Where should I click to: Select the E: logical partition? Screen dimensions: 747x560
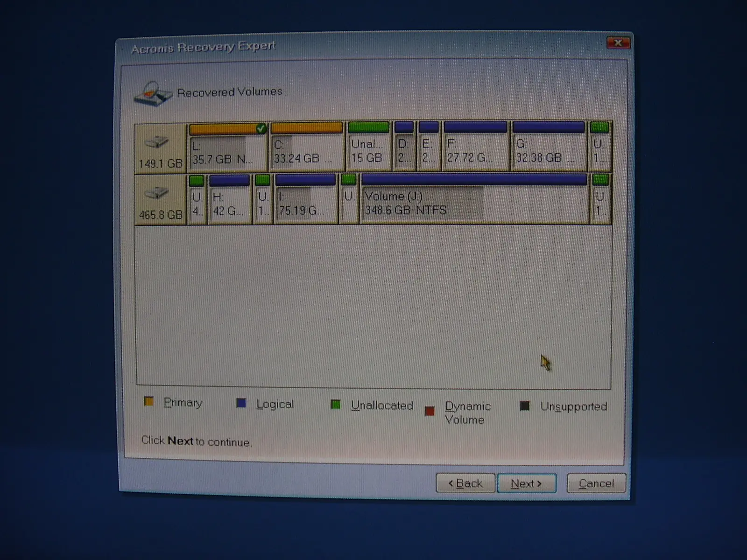(x=428, y=146)
